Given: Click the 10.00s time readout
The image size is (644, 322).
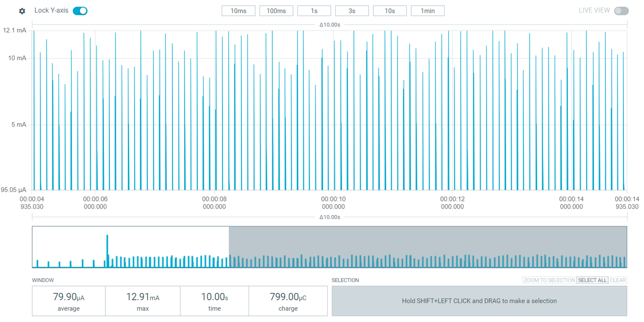Looking at the screenshot, I should [x=214, y=300].
